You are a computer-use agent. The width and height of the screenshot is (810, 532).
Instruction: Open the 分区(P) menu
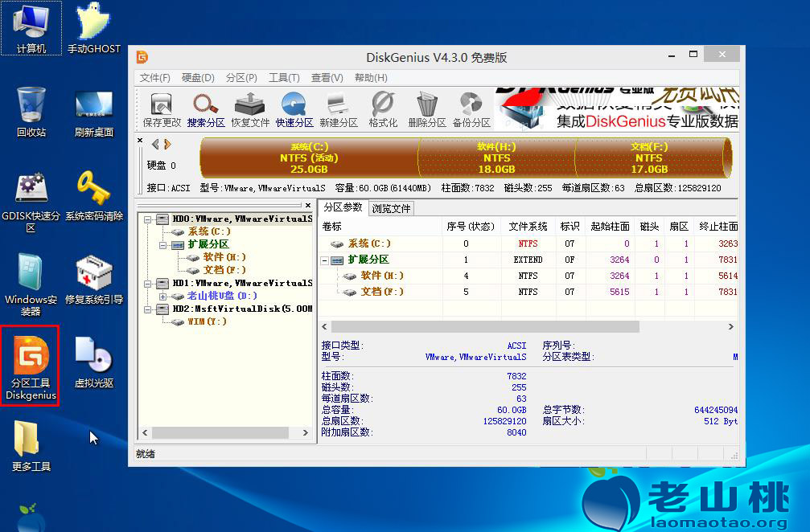click(x=241, y=78)
